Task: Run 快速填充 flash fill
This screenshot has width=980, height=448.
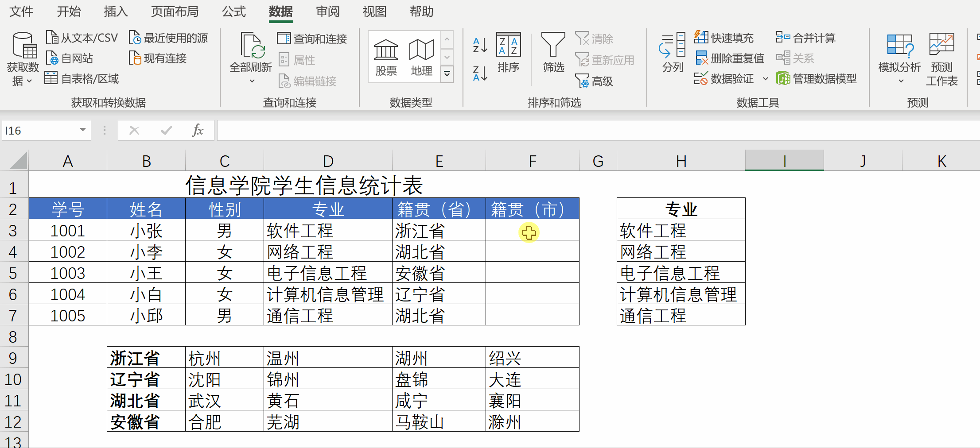Action: pyautogui.click(x=724, y=38)
